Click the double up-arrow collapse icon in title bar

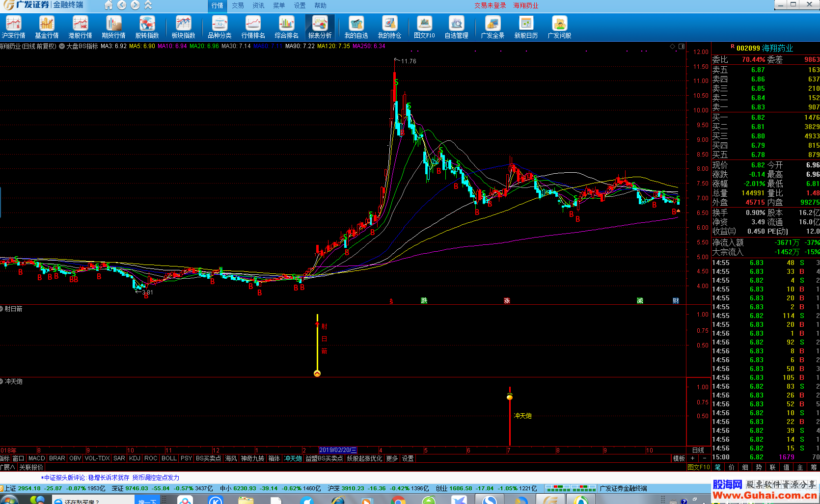coord(148,5)
